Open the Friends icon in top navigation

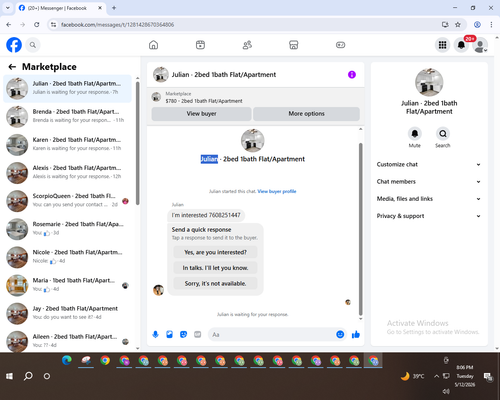[x=247, y=45]
